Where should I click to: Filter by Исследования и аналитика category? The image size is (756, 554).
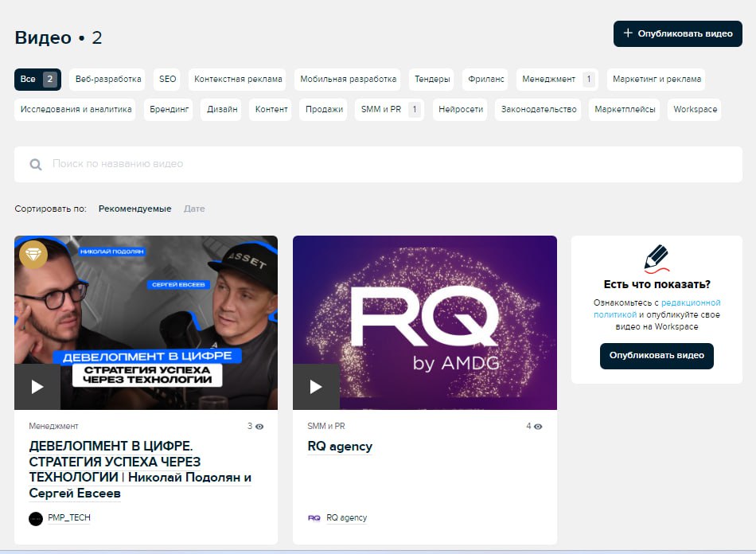[x=76, y=110]
